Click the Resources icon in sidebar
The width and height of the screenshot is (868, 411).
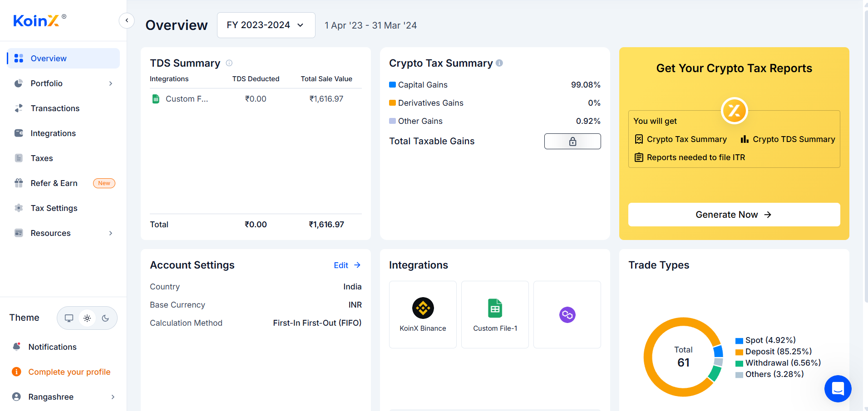pos(19,233)
